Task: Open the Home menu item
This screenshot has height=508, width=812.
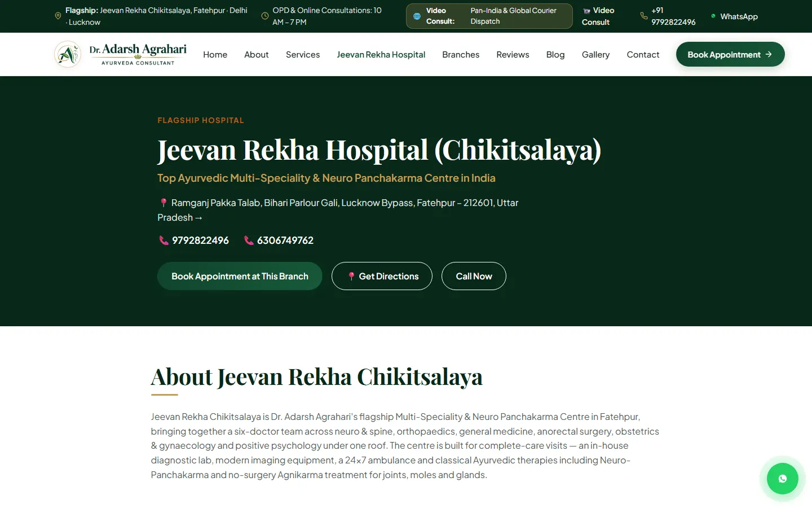Action: click(215, 54)
